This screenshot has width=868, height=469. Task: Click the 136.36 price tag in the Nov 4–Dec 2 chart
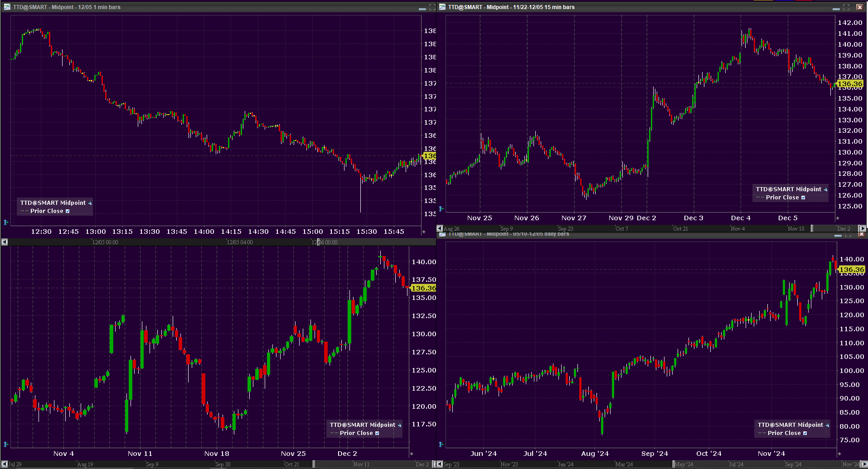tap(423, 288)
